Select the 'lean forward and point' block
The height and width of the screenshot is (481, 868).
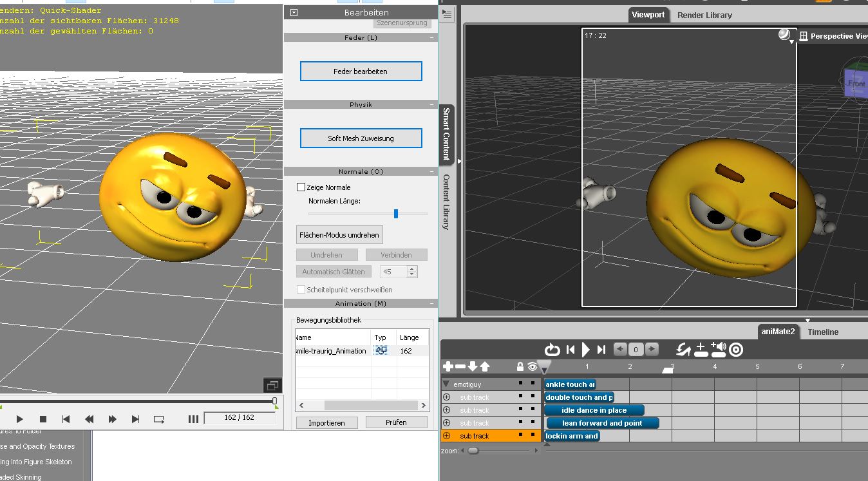(603, 423)
